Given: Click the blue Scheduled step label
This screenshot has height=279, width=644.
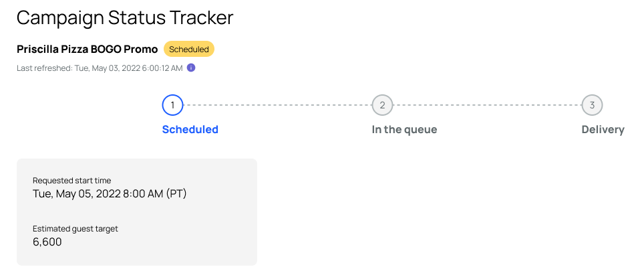Looking at the screenshot, I should [x=190, y=130].
